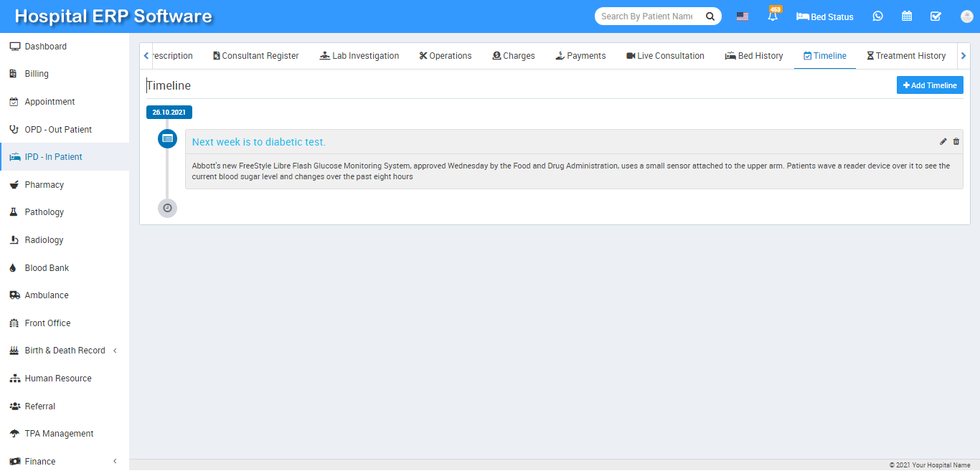Click the user profile avatar
Image resolution: width=980 pixels, height=471 pixels.
click(966, 16)
